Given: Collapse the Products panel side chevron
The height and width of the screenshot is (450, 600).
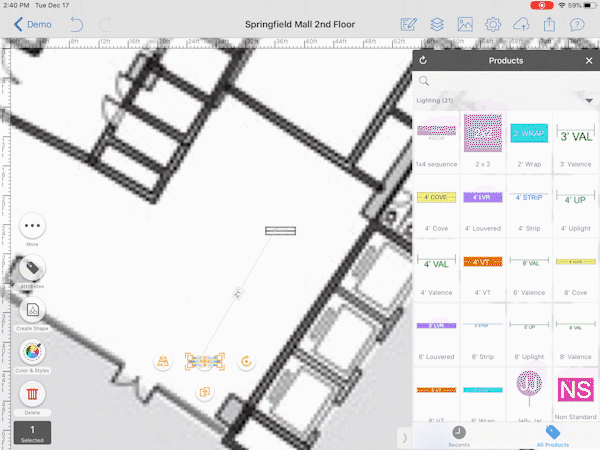Looking at the screenshot, I should [404, 437].
